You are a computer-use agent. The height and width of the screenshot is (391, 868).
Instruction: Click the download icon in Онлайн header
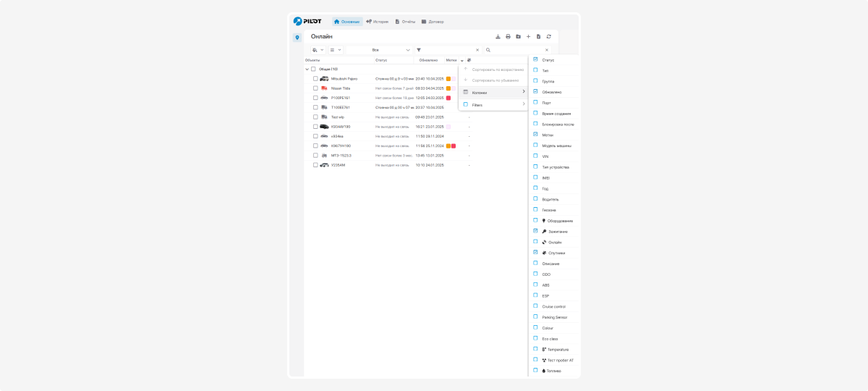498,36
